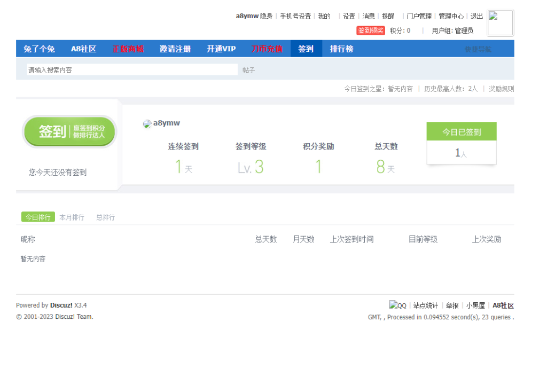Image resolution: width=547 pixels, height=392 pixels.
Task: Click 今日签到之星: 暂无内容 text
Action: [x=379, y=89]
